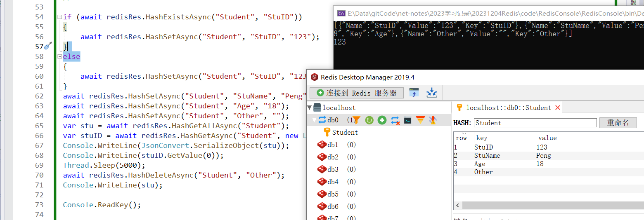Click 'HashGetAllAsync' in code line 65
The height and width of the screenshot is (220, 644).
pos(204,126)
